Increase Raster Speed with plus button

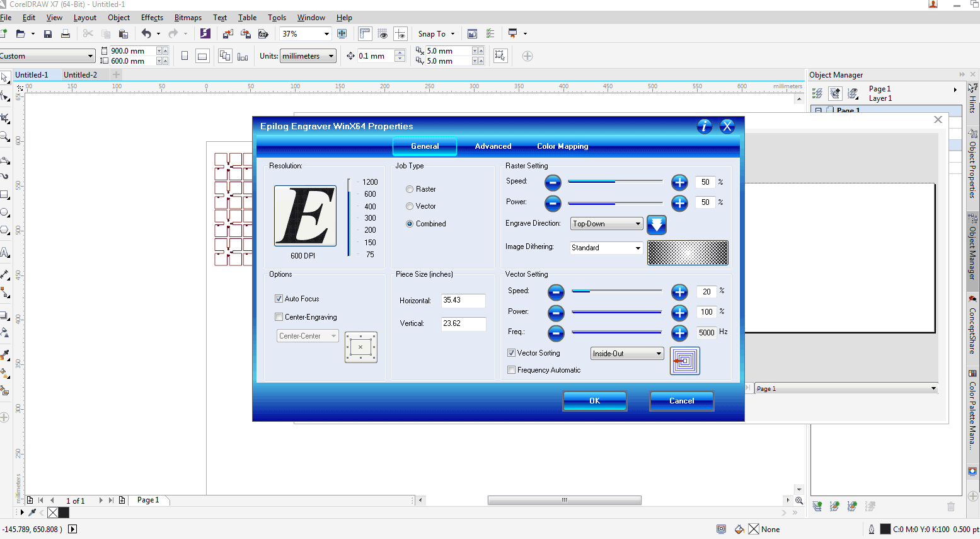[x=679, y=183]
